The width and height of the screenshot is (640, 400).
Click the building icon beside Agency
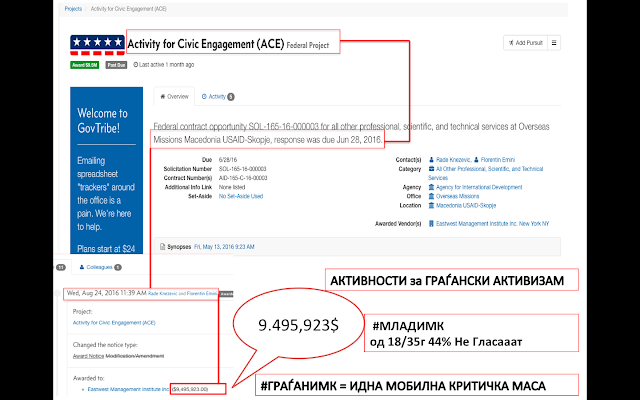tap(431, 187)
